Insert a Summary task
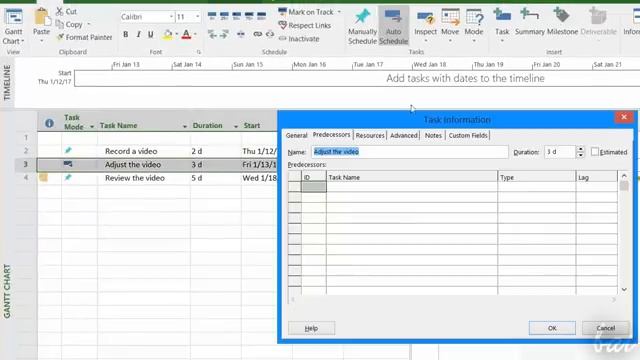This screenshot has height=360, width=640. [529, 22]
